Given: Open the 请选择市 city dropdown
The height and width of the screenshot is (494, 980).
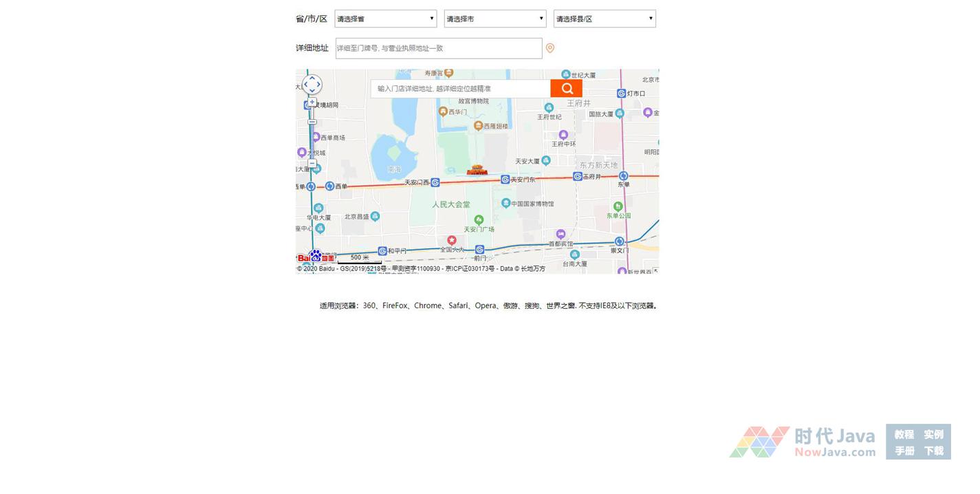Looking at the screenshot, I should [x=494, y=19].
